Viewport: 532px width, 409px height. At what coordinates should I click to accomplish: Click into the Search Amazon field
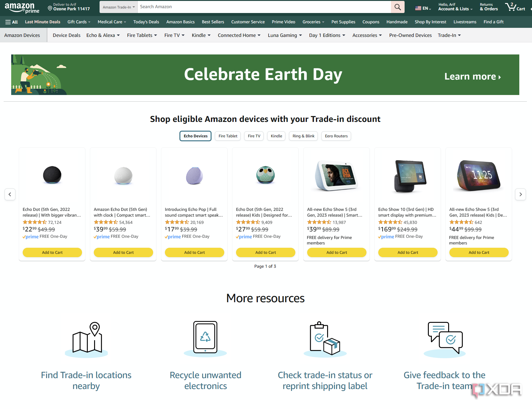[x=264, y=7]
